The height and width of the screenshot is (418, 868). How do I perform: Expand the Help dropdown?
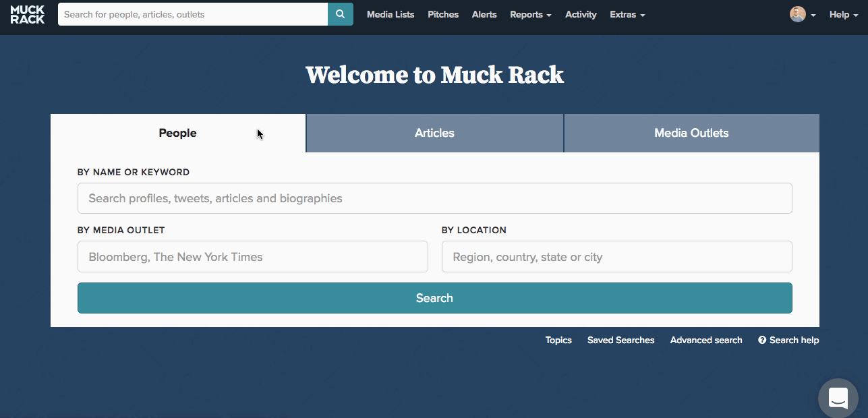843,14
